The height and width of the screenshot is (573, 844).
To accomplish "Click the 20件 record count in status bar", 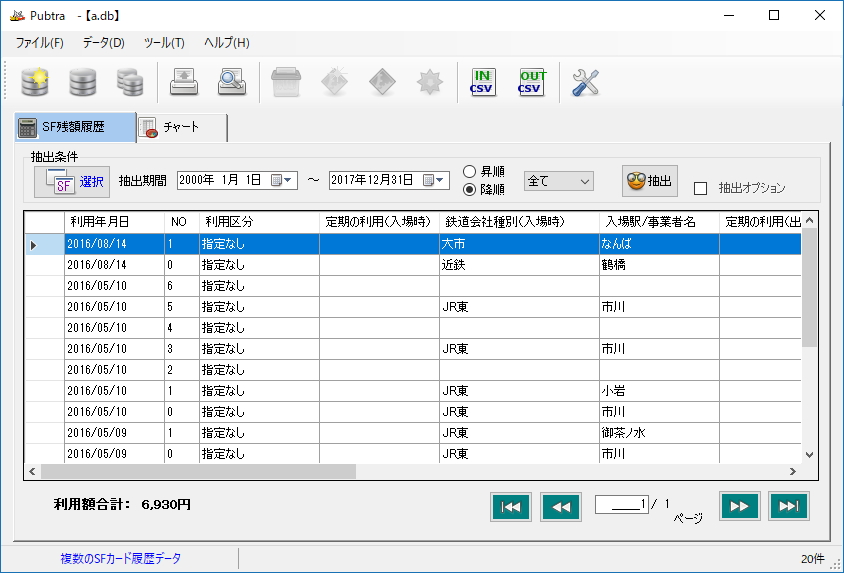I will coord(812,559).
